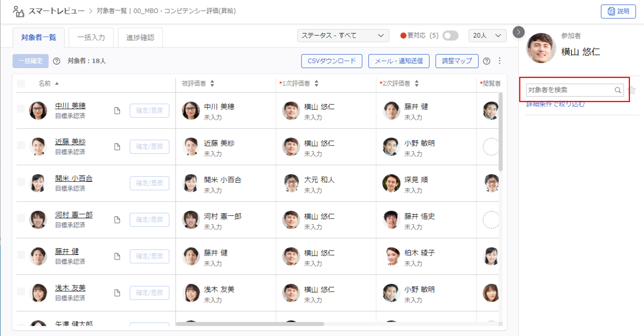Click help icon next to 調整マップ
This screenshot has width=644, height=336.
[487, 61]
